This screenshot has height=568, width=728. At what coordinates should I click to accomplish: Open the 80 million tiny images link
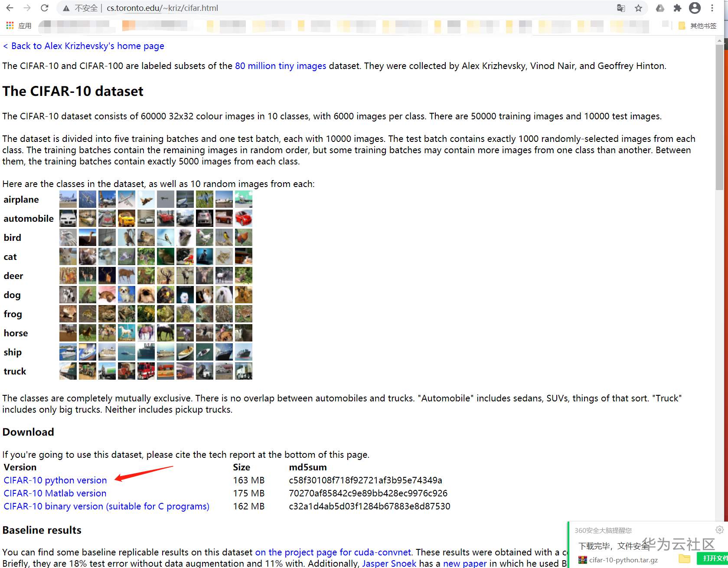[281, 66]
